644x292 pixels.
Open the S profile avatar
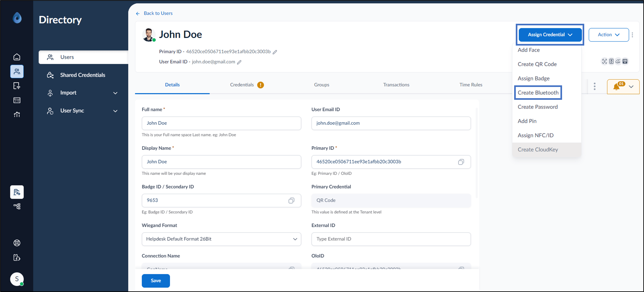tap(17, 279)
